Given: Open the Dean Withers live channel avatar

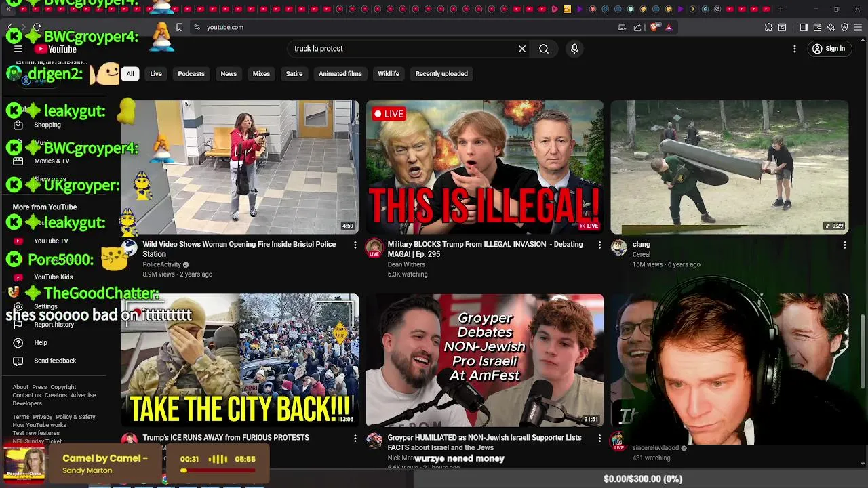Looking at the screenshot, I should point(374,248).
